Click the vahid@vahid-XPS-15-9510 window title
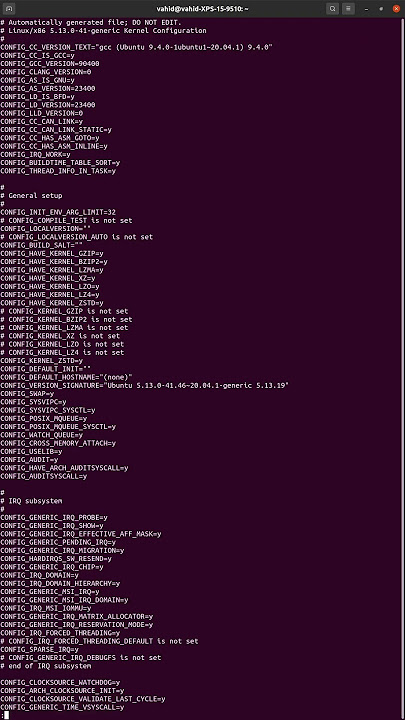This screenshot has width=405, height=720. tap(202, 9)
